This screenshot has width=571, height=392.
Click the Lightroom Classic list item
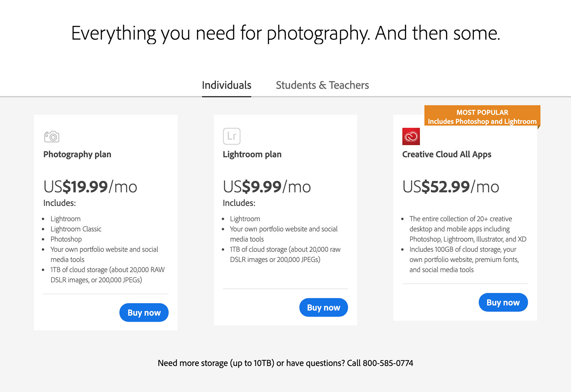[76, 229]
